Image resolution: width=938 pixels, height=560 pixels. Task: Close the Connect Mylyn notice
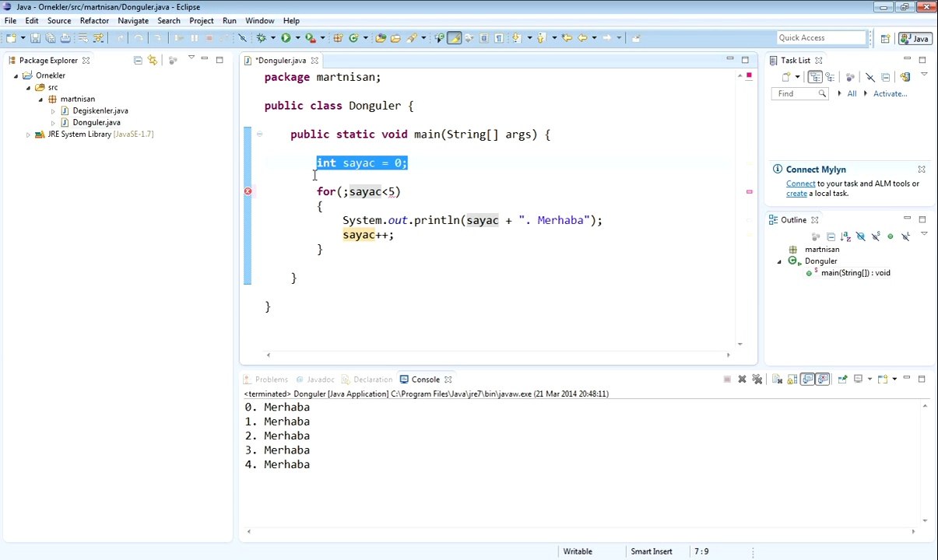922,169
